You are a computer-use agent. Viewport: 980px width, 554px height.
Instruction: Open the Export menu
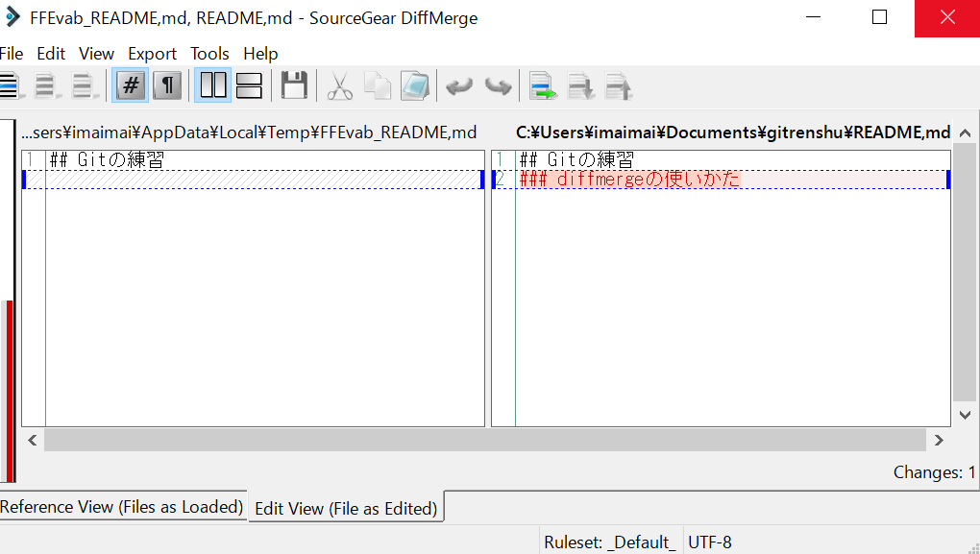tap(152, 54)
